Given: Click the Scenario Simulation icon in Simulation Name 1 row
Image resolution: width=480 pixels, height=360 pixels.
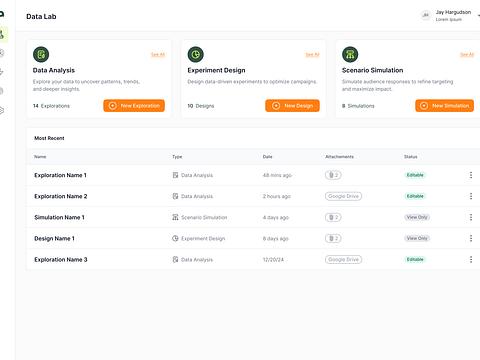Looking at the screenshot, I should [x=175, y=217].
